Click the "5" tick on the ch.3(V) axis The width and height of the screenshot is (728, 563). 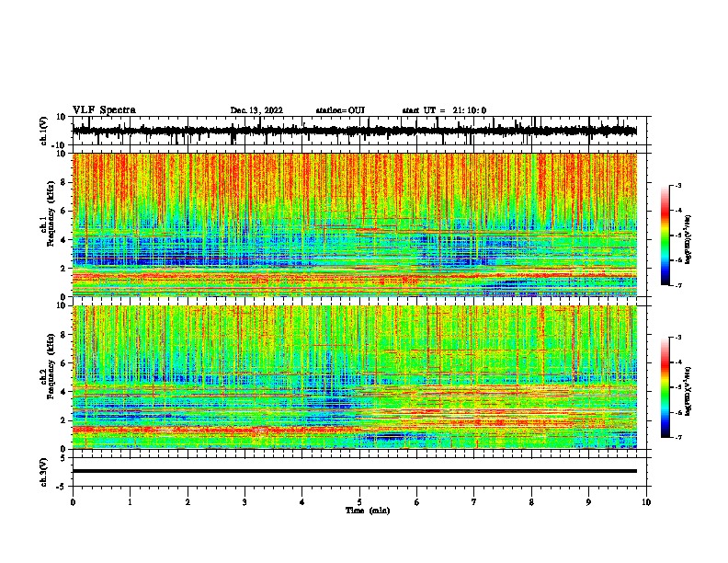[63, 458]
